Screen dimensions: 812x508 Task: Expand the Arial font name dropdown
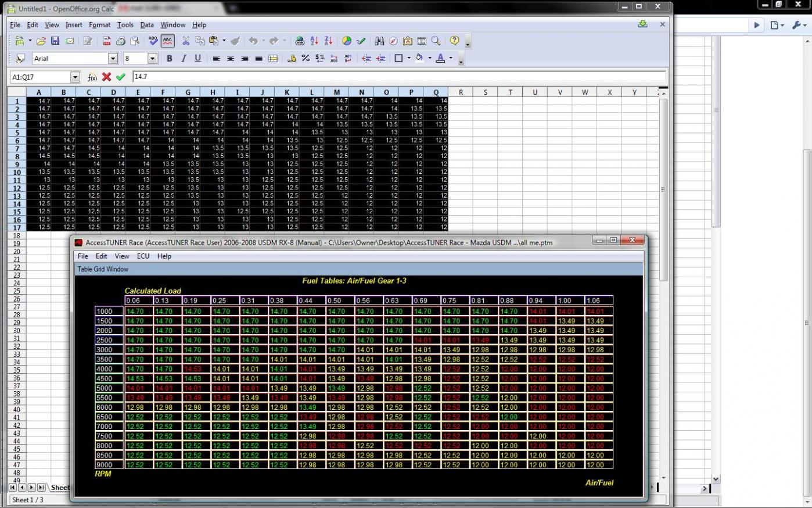pos(113,59)
